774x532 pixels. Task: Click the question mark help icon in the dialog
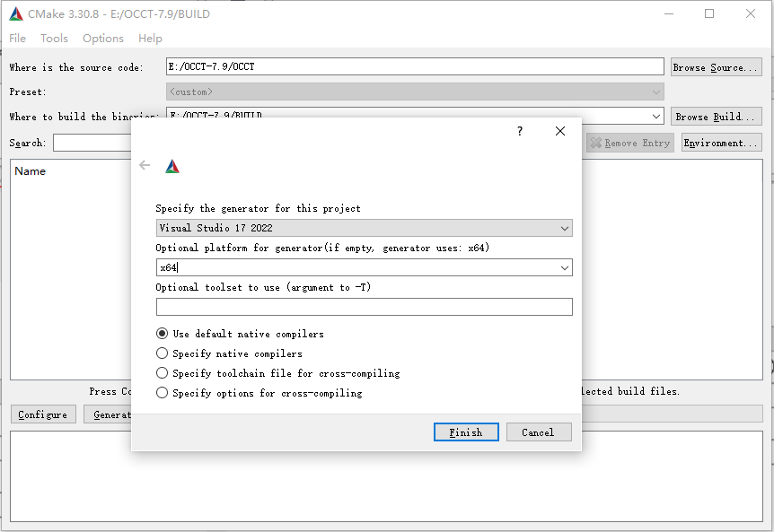pos(520,131)
